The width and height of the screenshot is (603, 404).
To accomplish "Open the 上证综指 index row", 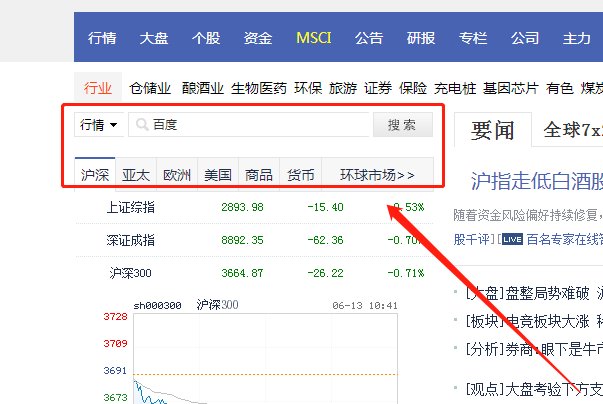I will coord(255,207).
